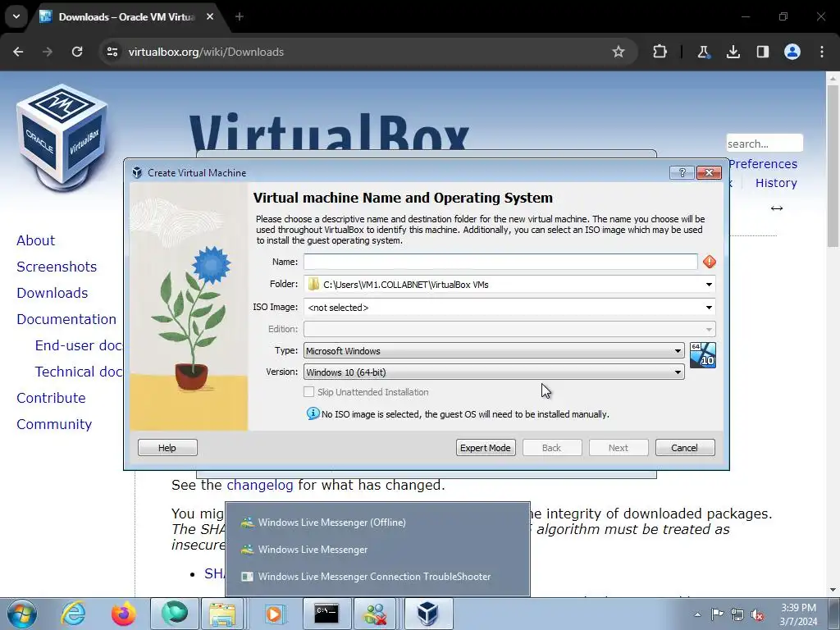
Task: Open Windows Media Player from the taskbar
Action: [x=274, y=614]
